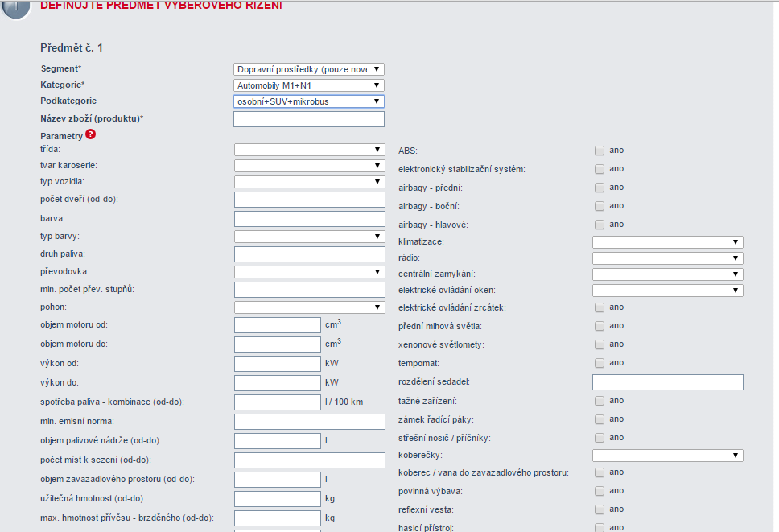Check střešní nosič / příčníky checkbox
Image resolution: width=779 pixels, height=532 pixels.
tap(600, 438)
